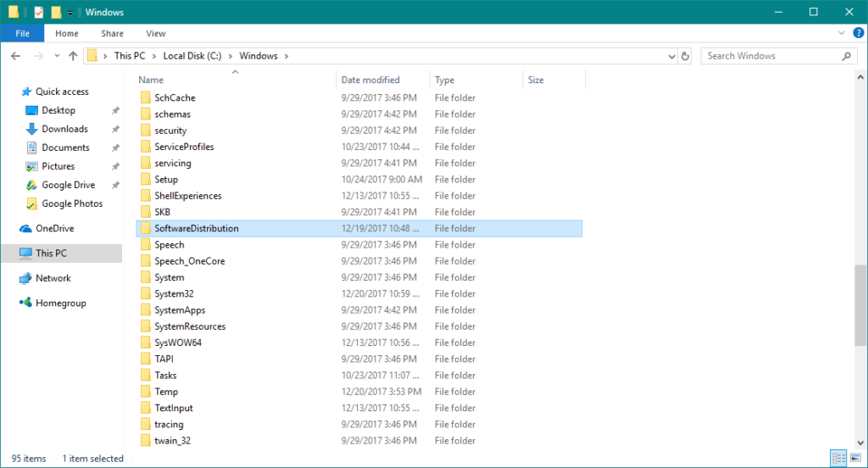Select Network in the navigation pane
868x468 pixels.
[53, 278]
